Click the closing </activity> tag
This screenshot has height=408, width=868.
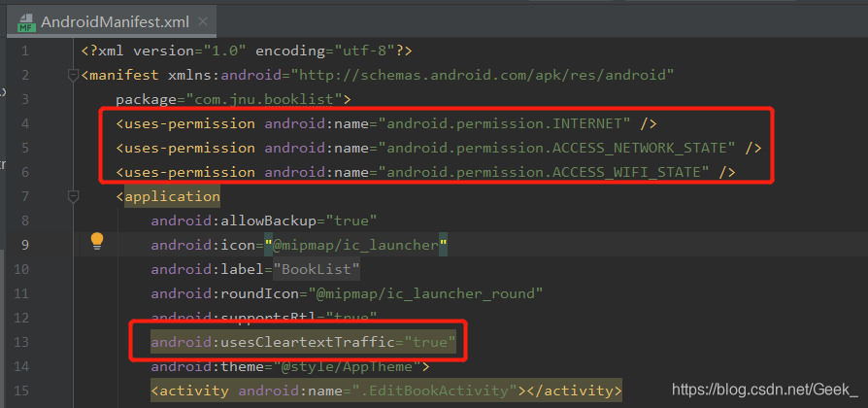[574, 391]
